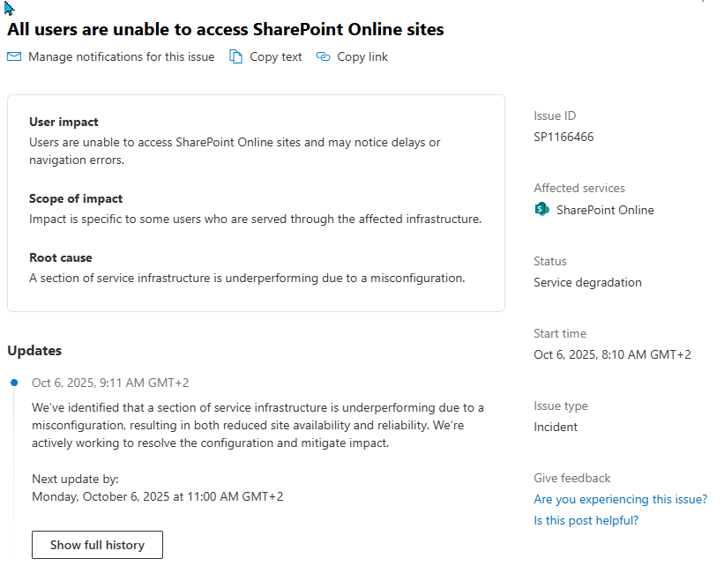Follow the 'Is this post helpful?' link
The image size is (724, 588).
(586, 520)
